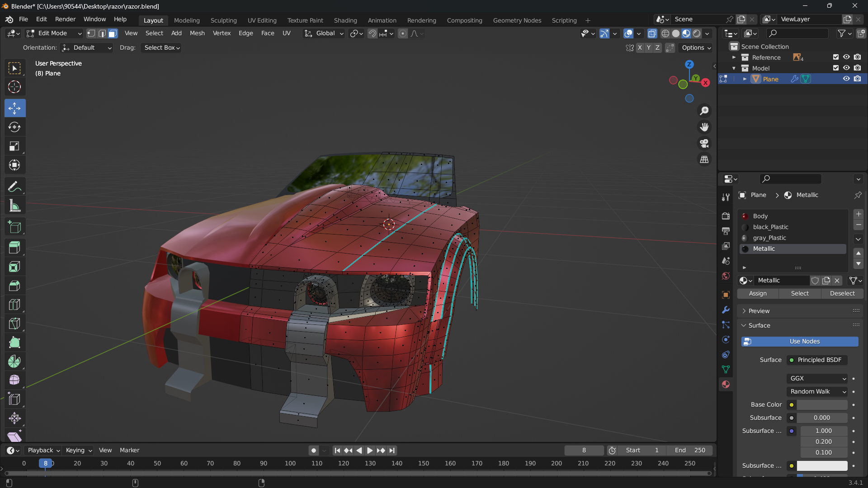Toggle camera view in viewport
The image size is (868, 488).
[x=704, y=143]
